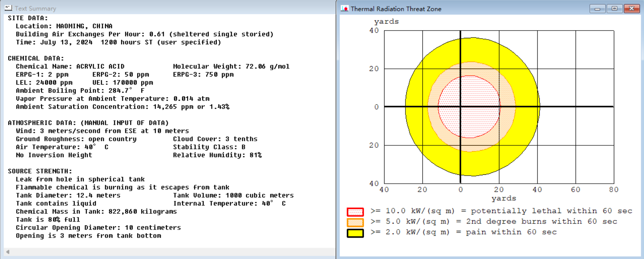
Task: Click the Text Summary window icon
Action: 8,8
